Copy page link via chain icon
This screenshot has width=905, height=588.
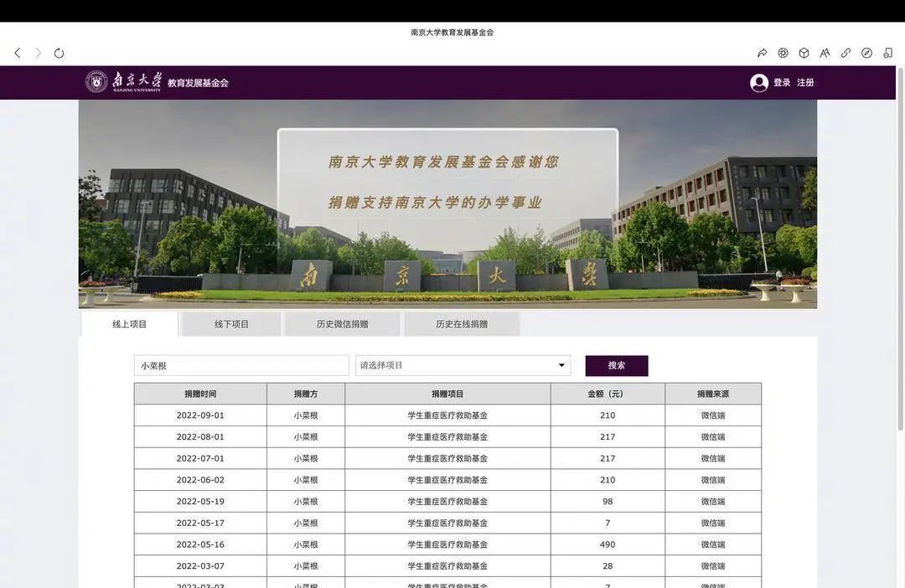(846, 53)
